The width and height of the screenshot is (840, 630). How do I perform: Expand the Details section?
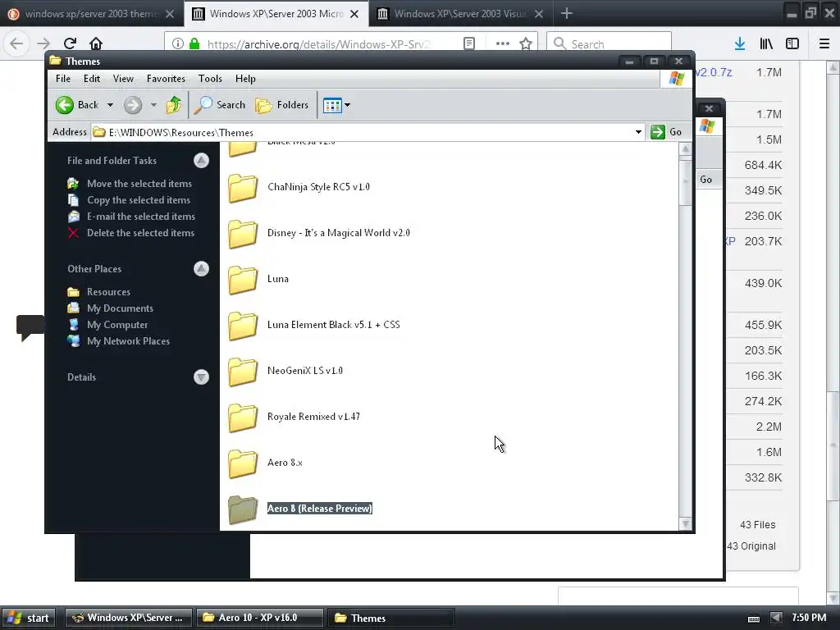click(202, 377)
